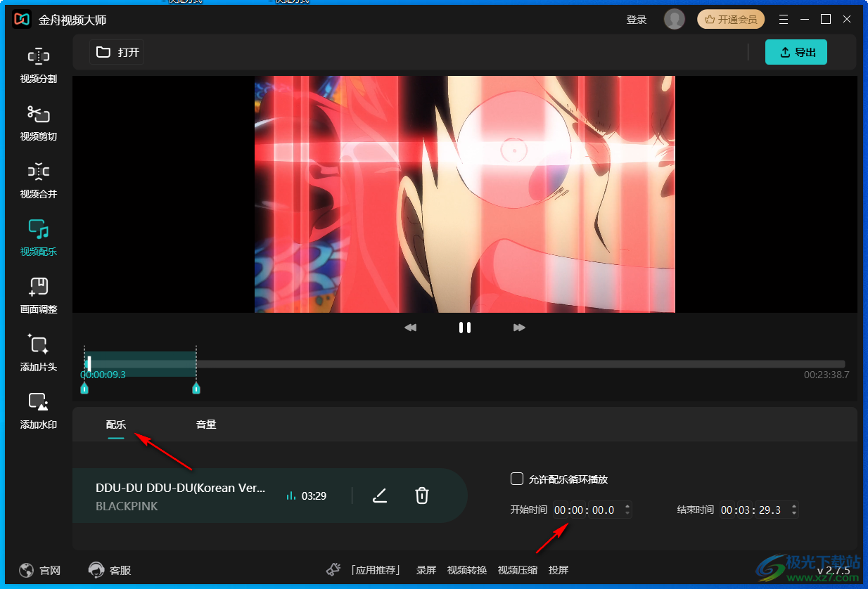Click the 导出 export button
Screen dimensions: 868x589
pyautogui.click(x=796, y=52)
